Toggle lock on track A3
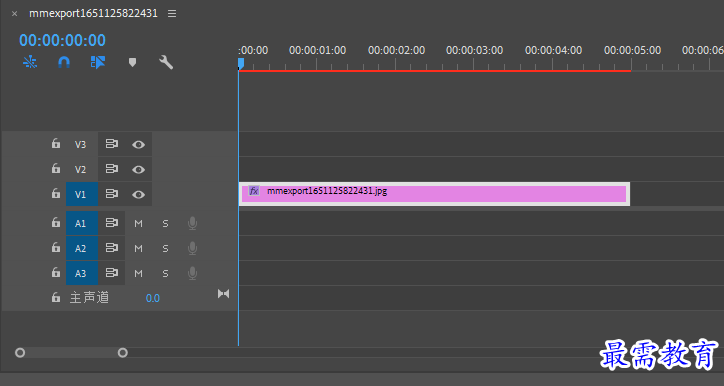The width and height of the screenshot is (724, 386). tap(55, 272)
